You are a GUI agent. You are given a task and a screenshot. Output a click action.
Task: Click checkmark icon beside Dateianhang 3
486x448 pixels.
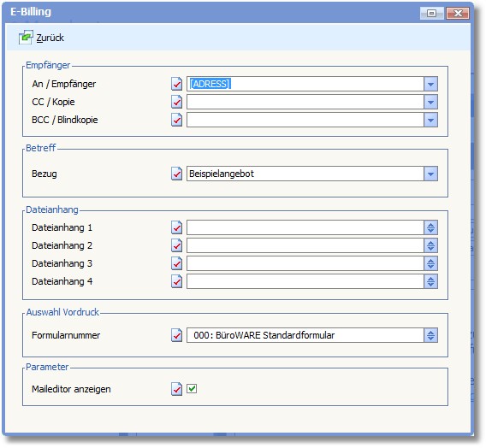point(176,263)
